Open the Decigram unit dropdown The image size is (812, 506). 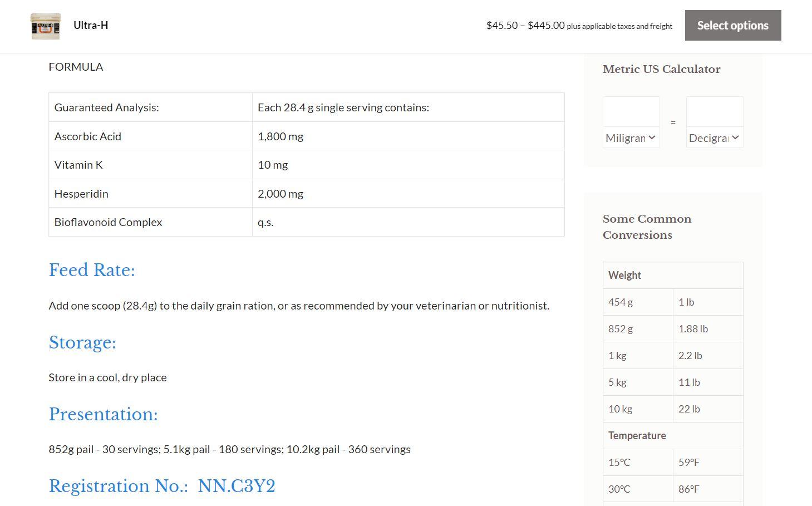pyautogui.click(x=714, y=138)
